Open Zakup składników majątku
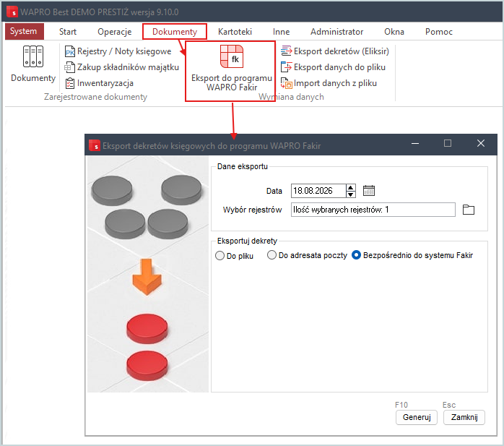 tap(122, 67)
